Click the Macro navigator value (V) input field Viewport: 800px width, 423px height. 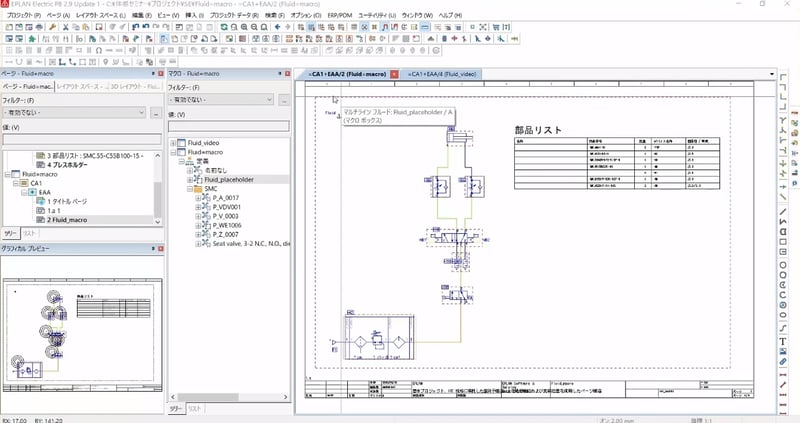[x=229, y=126]
